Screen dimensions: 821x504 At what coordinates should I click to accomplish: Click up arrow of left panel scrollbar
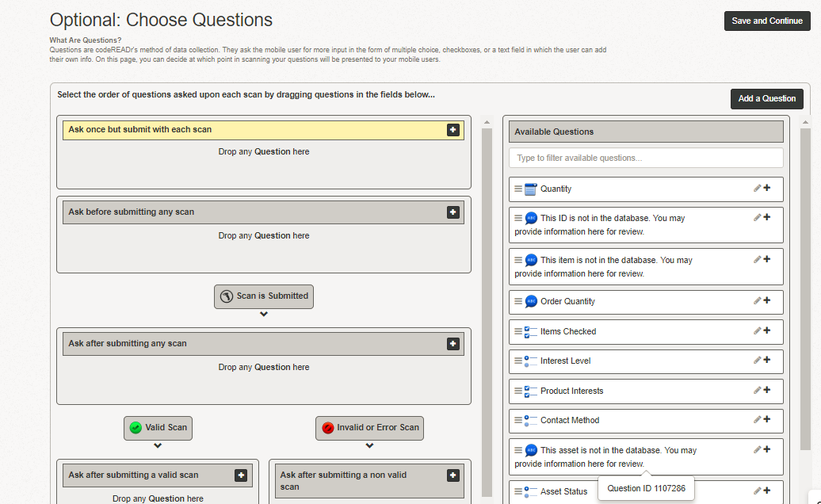tap(487, 123)
